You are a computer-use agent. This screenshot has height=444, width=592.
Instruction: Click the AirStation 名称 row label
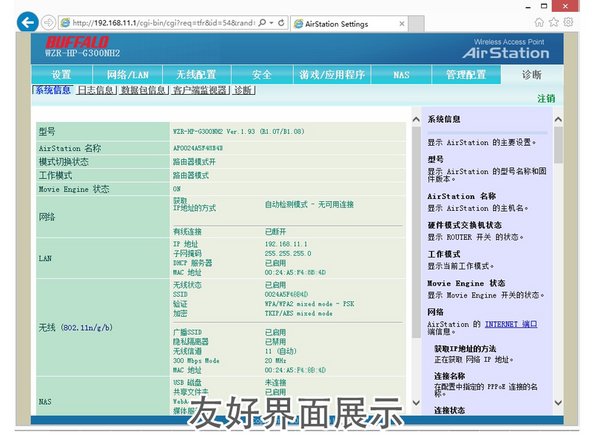(70, 148)
